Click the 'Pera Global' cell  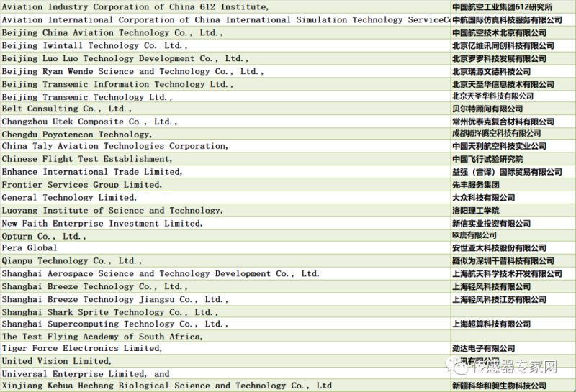click(x=225, y=247)
